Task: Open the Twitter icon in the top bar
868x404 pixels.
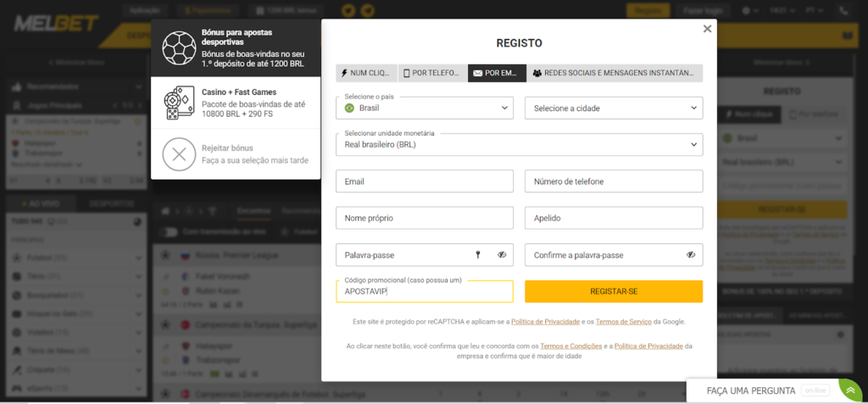Action: coord(348,10)
